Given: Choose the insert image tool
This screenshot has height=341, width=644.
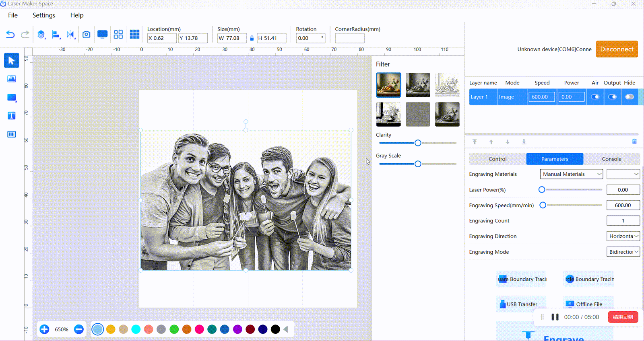Looking at the screenshot, I should [12, 79].
